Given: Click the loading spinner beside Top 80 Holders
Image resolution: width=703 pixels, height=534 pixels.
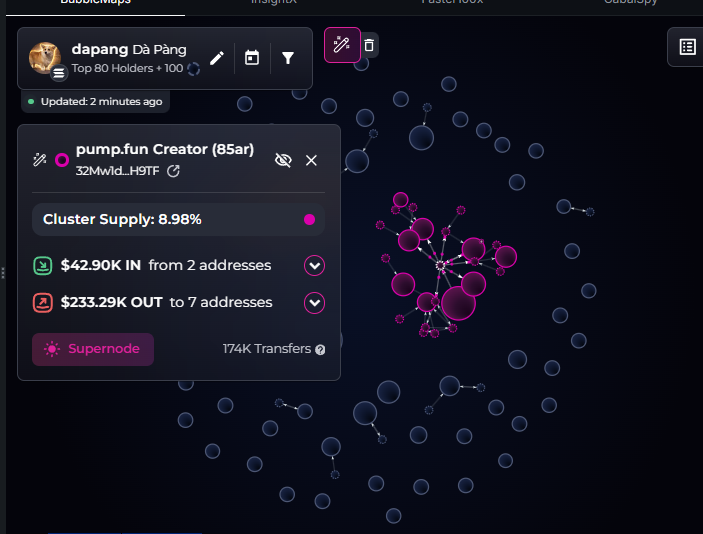Looking at the screenshot, I should click(194, 69).
